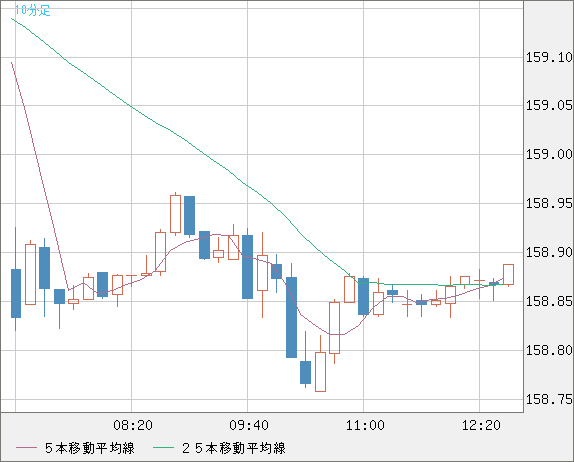
Task: Click the last red candlestick after 12:20
Action: [508, 275]
